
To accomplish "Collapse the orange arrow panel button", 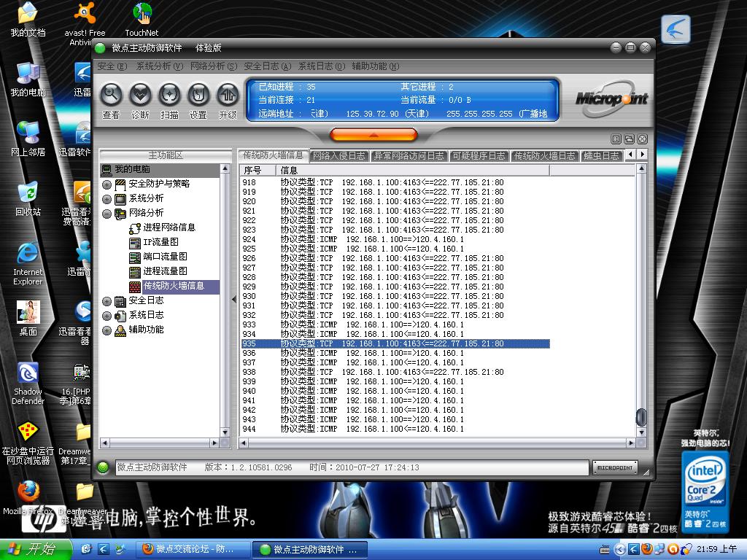I will 373,135.
